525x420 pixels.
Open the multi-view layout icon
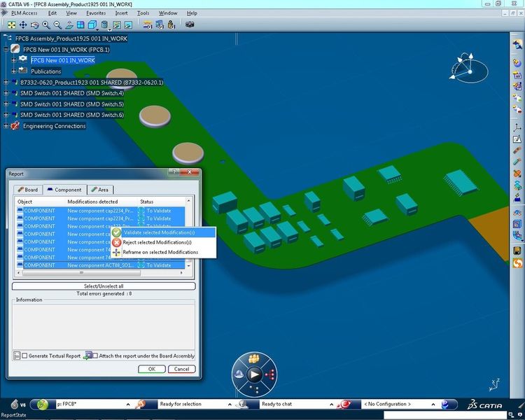[80, 24]
